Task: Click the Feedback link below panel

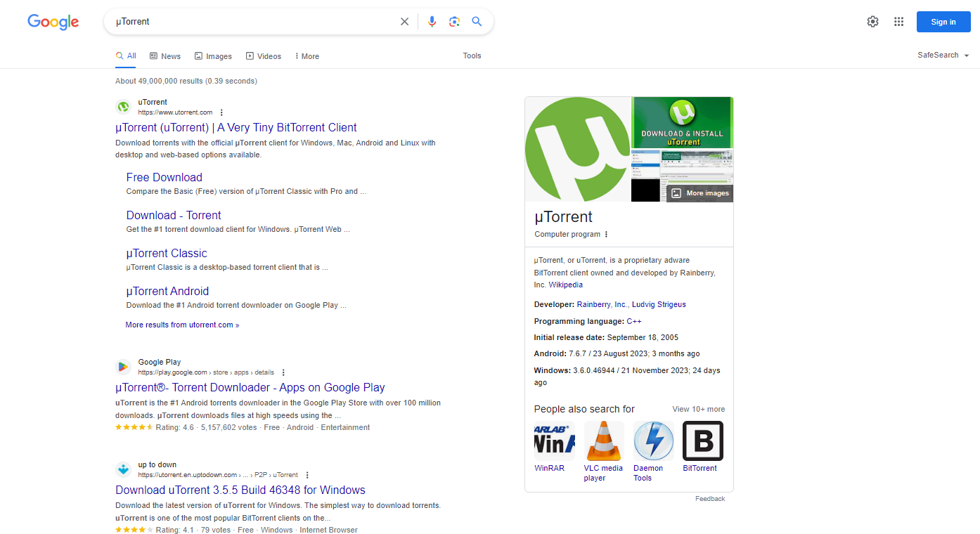Action: point(710,499)
